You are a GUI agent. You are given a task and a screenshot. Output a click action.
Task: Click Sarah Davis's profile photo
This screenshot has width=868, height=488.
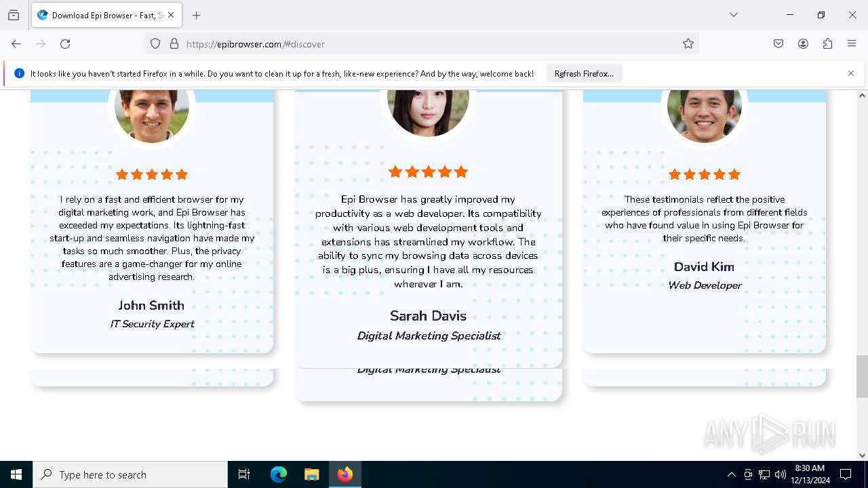pos(428,112)
